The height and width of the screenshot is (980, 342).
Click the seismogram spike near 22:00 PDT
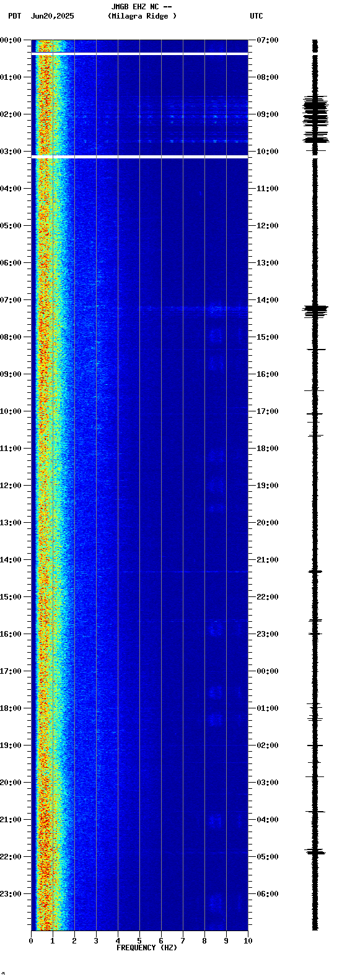[315, 852]
